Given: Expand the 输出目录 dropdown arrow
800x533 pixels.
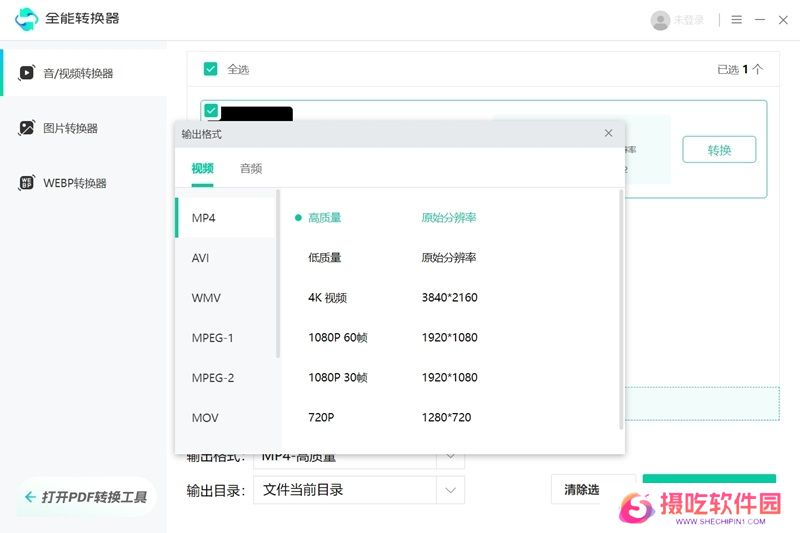Looking at the screenshot, I should click(x=451, y=490).
